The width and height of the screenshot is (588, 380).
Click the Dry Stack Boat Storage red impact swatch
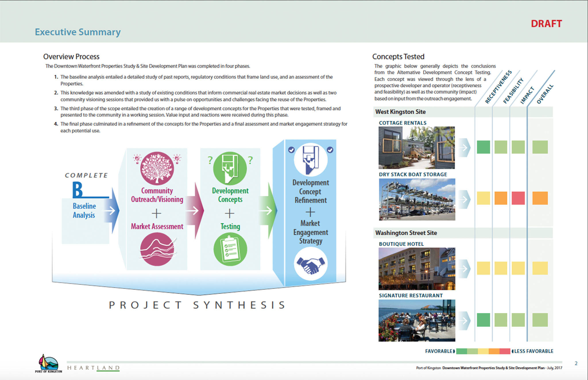[518, 198]
